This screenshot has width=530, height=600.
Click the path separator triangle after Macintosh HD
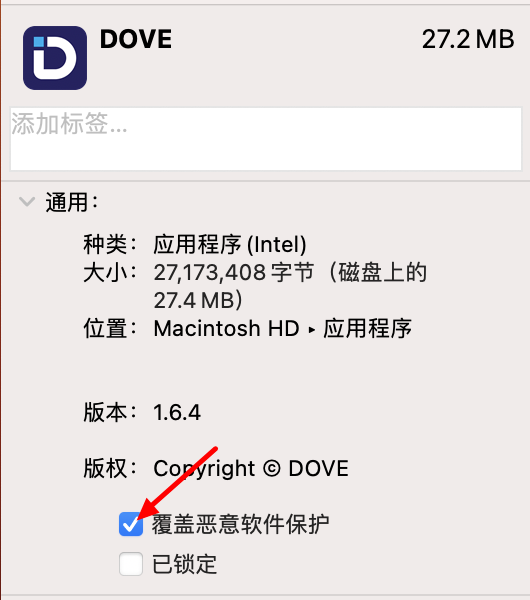[311, 329]
